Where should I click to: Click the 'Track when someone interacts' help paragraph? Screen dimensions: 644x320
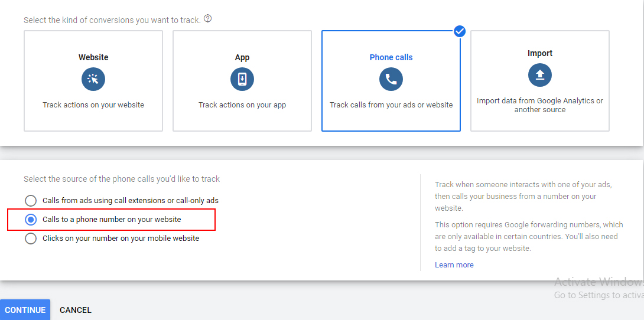point(523,197)
